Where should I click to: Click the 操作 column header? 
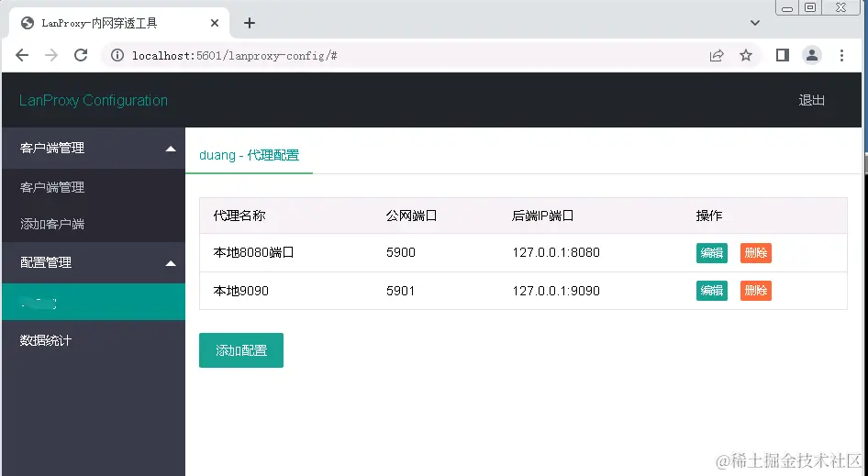(709, 216)
